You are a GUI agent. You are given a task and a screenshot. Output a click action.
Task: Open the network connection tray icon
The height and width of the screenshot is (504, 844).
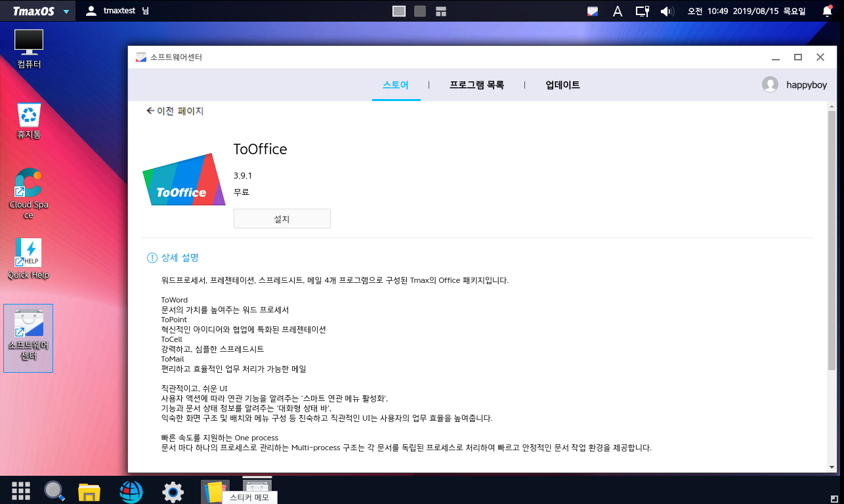642,11
